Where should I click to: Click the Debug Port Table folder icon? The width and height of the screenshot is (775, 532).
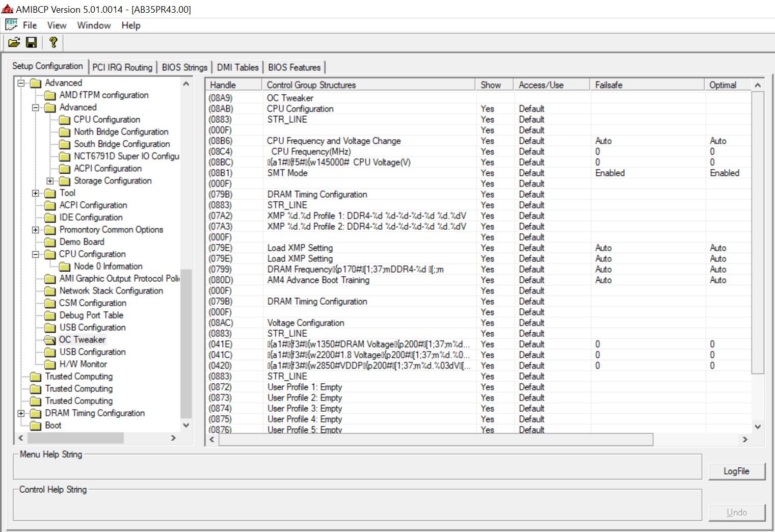[x=50, y=315]
